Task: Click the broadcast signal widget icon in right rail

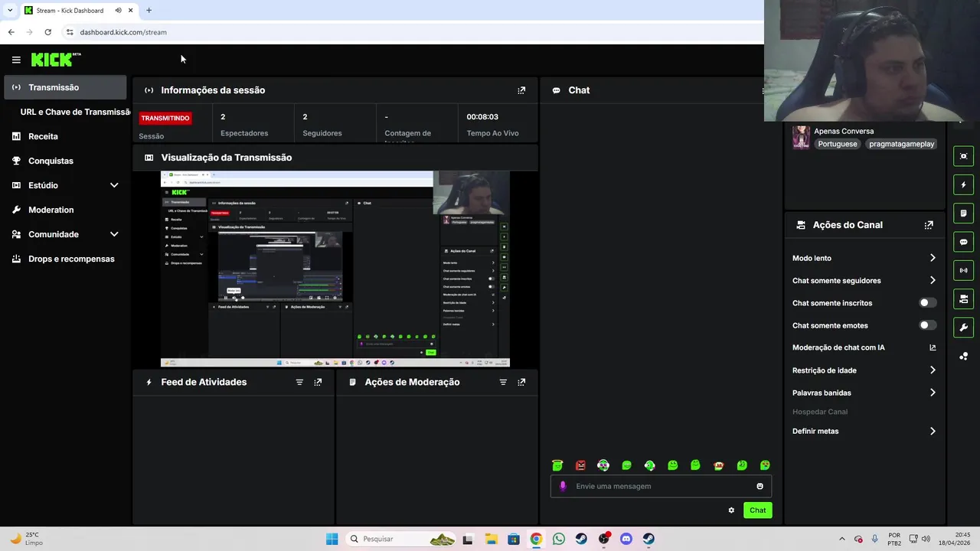Action: (x=963, y=270)
